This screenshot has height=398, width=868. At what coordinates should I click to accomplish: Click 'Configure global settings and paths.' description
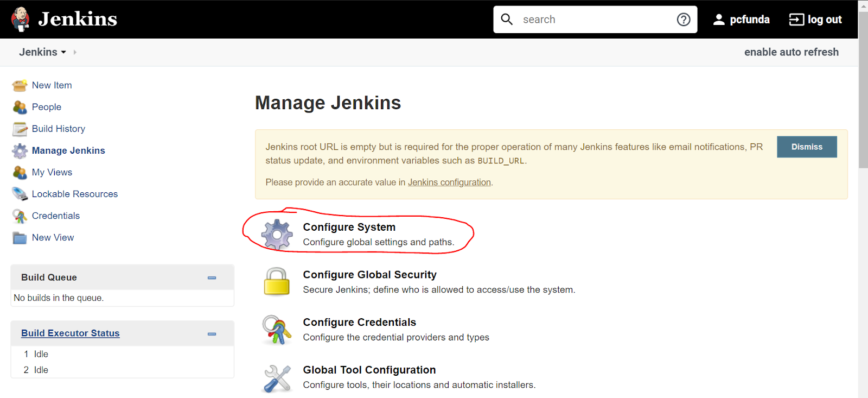coord(379,242)
